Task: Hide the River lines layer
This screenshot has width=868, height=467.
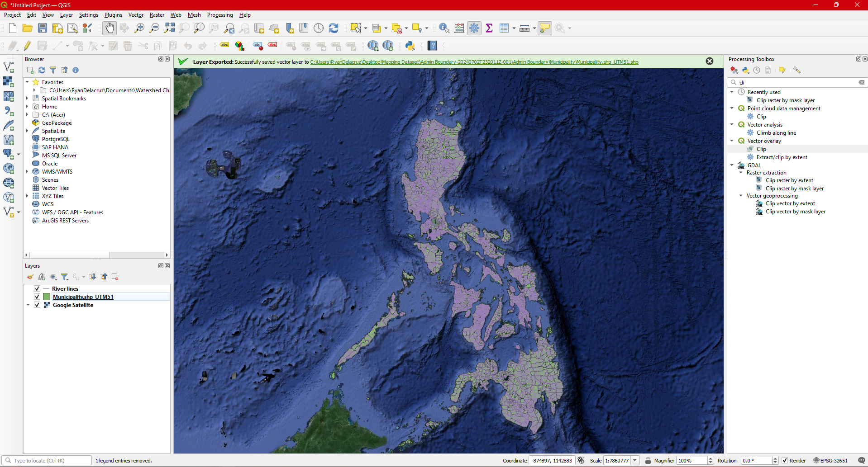Action: 37,288
